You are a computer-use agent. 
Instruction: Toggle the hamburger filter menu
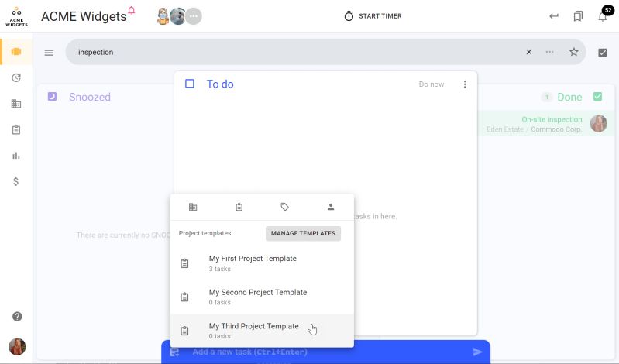coord(49,53)
